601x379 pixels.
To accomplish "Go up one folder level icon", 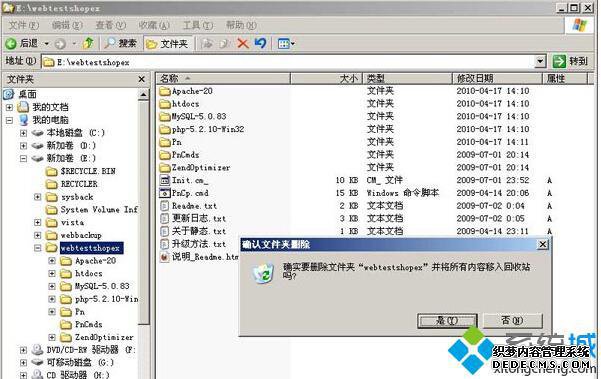I will point(89,43).
